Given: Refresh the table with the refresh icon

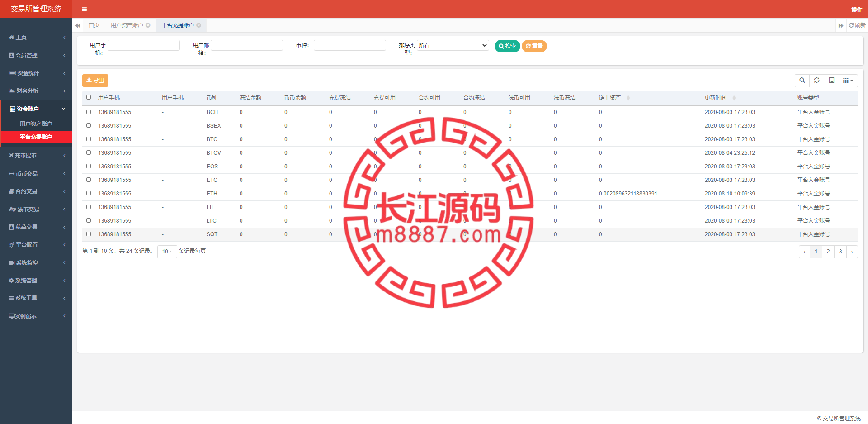Looking at the screenshot, I should (816, 81).
